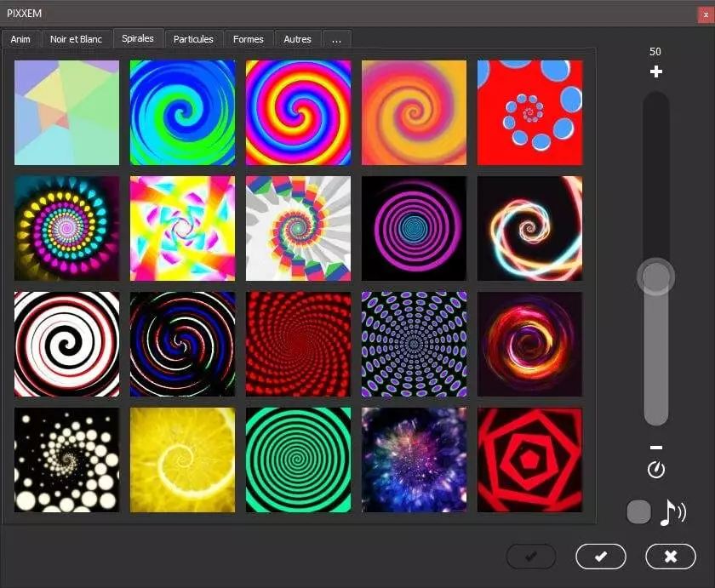Screen dimensions: 715x588
Task: Select the green concentric rings thumbnail
Action: [x=298, y=460]
